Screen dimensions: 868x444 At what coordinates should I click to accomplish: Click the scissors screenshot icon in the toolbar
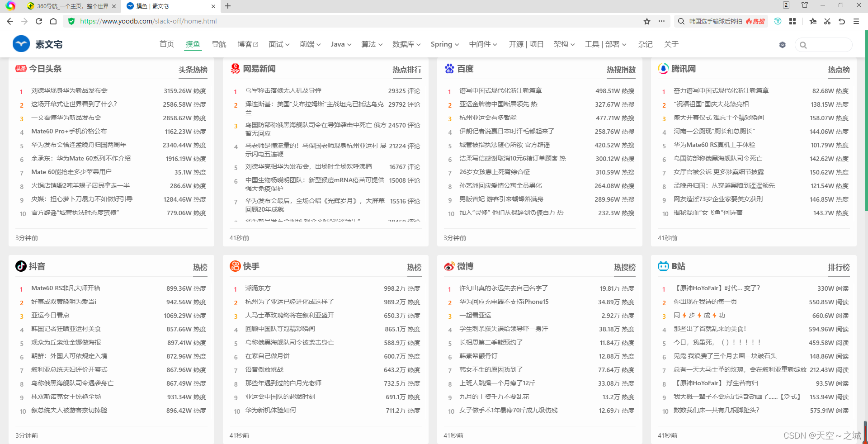pyautogui.click(x=827, y=21)
